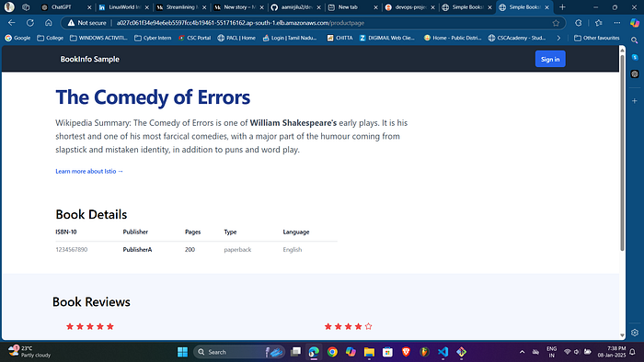Open the Other favourites folder
Image resolution: width=644 pixels, height=362 pixels.
click(x=597, y=38)
